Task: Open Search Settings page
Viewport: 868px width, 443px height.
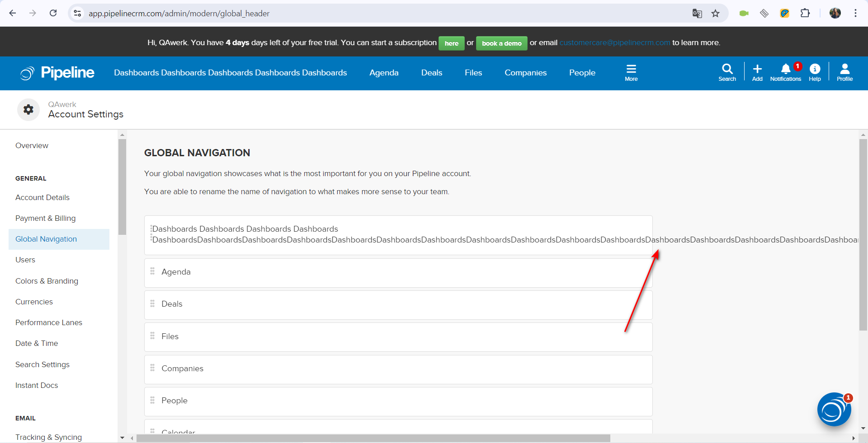Action: 42,364
